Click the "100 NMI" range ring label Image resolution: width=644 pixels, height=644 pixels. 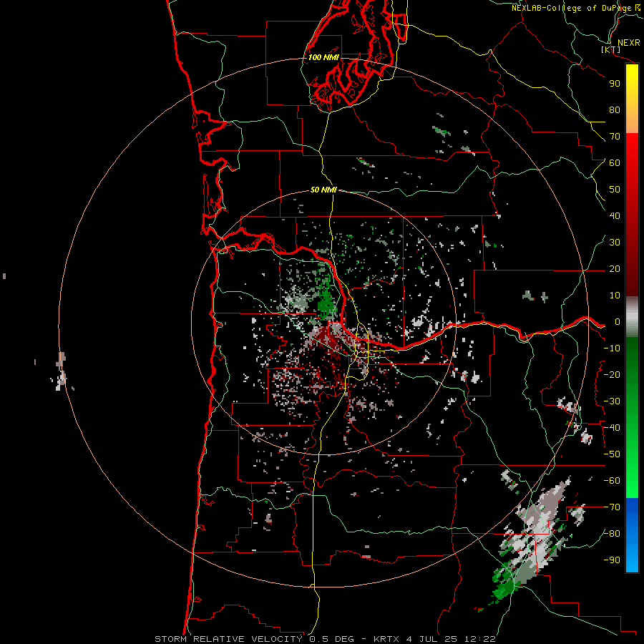[x=323, y=57]
